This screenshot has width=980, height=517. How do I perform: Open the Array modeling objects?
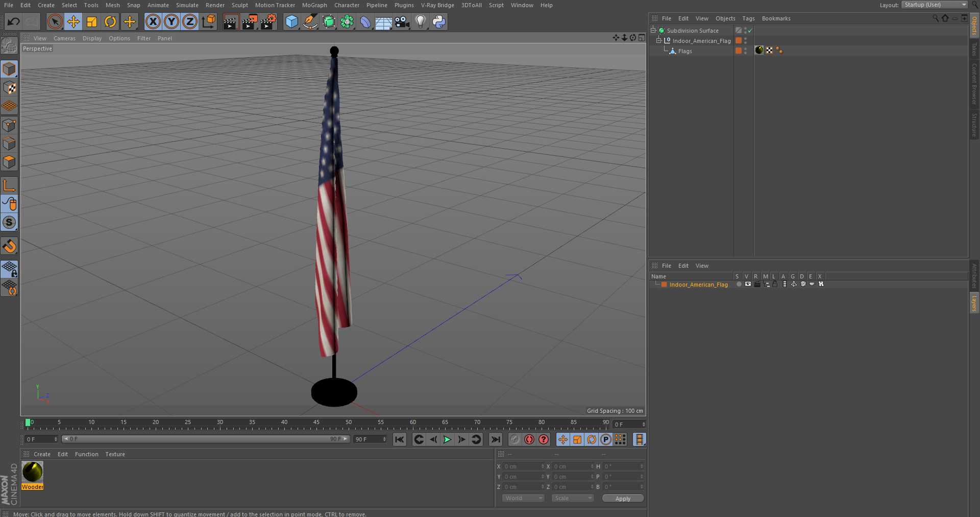[347, 21]
